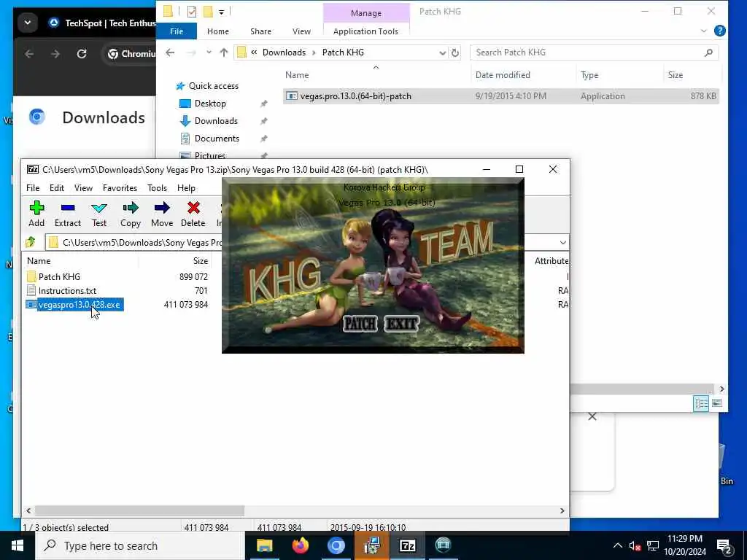Image resolution: width=747 pixels, height=560 pixels.
Task: Sort 7-Zip list by Size column
Action: [200, 261]
